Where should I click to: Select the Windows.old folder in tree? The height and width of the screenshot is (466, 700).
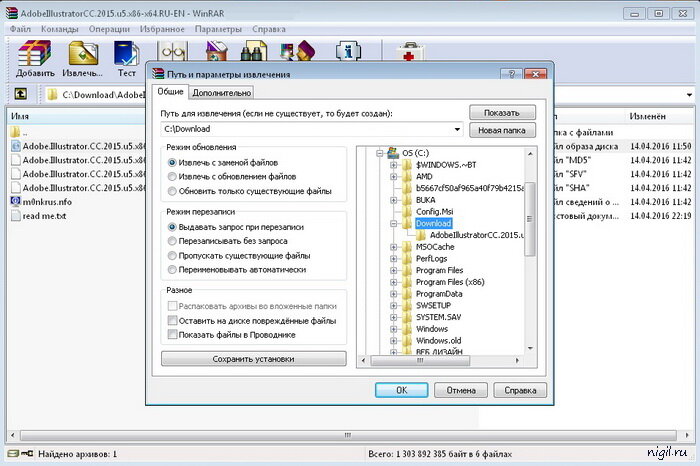pos(438,341)
